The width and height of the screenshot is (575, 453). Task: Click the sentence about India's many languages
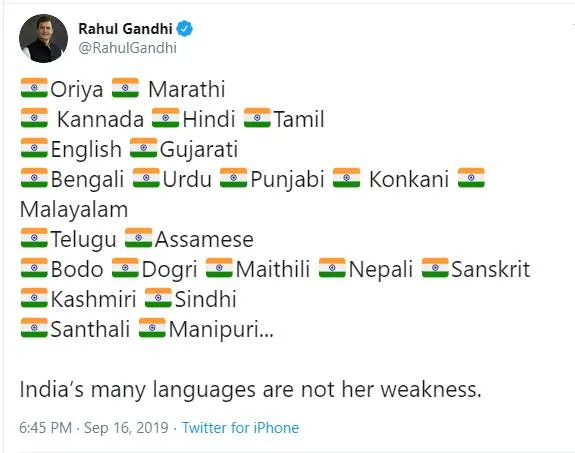(x=250, y=390)
